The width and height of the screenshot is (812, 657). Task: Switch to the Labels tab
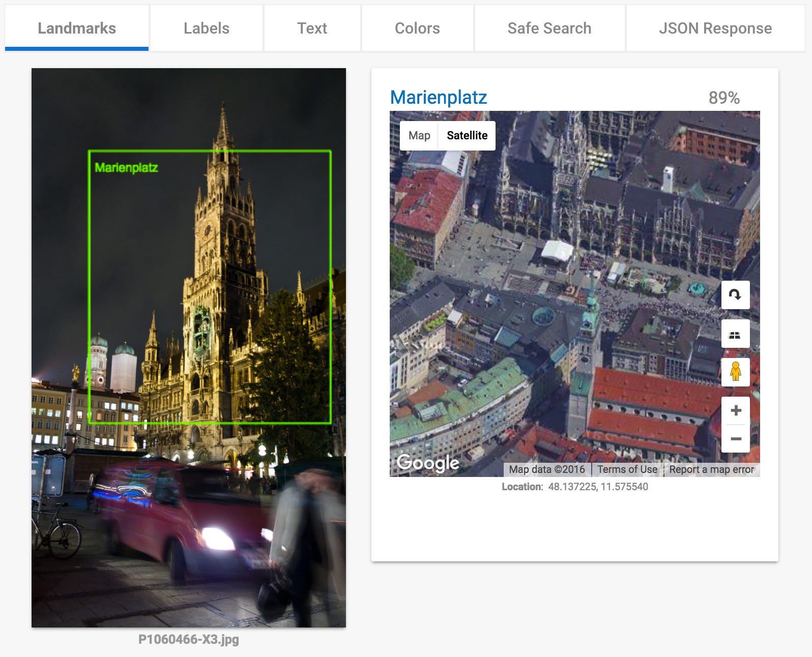coord(207,28)
